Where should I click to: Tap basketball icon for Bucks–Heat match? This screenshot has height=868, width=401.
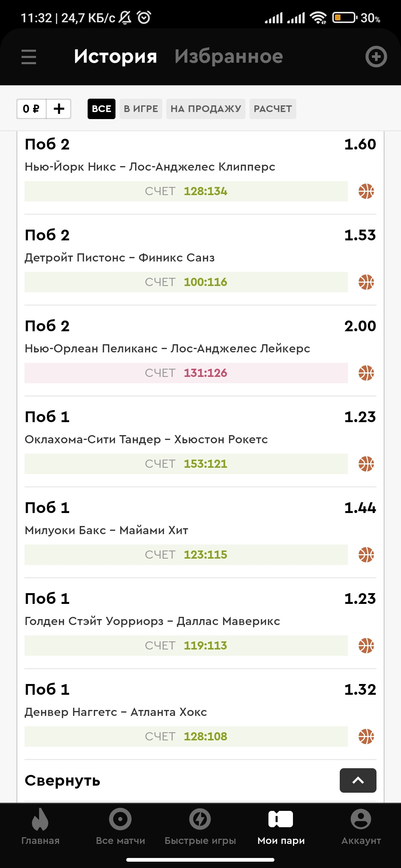coord(366,555)
